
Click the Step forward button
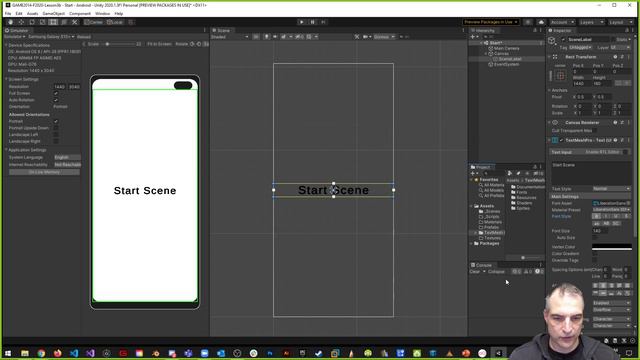pyautogui.click(x=323, y=22)
